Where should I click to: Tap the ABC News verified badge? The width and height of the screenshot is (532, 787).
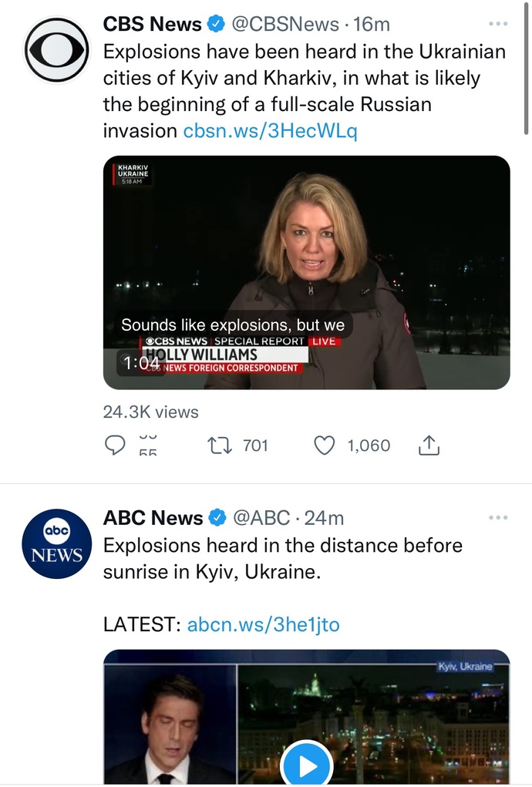[x=217, y=517]
